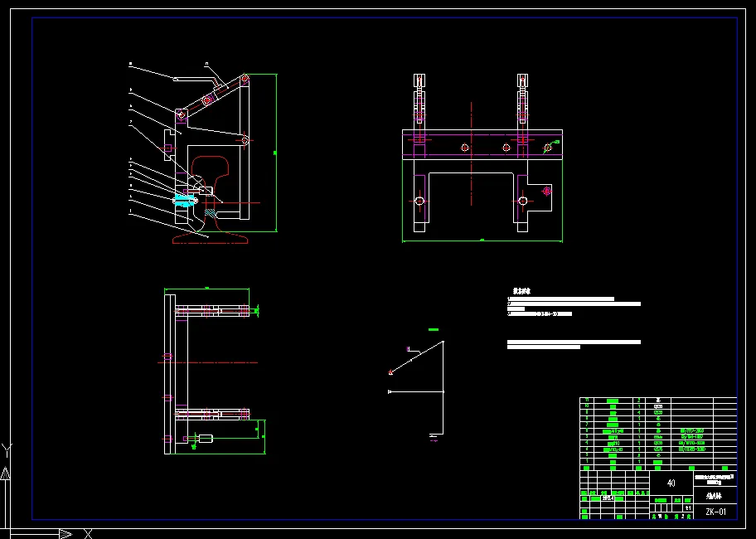Select the green dimension above plan view
The width and height of the screenshot is (756, 539).
click(x=207, y=289)
